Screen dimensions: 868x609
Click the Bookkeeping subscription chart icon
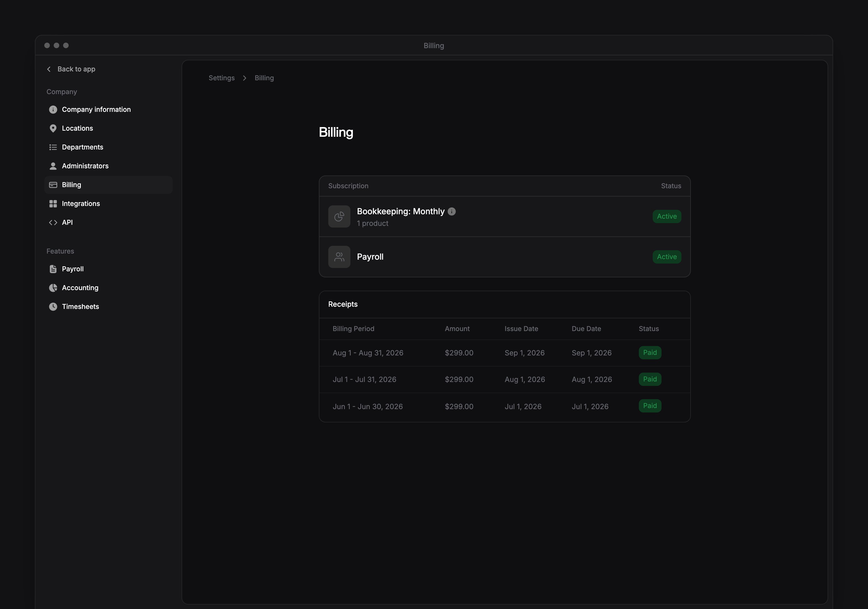tap(339, 216)
